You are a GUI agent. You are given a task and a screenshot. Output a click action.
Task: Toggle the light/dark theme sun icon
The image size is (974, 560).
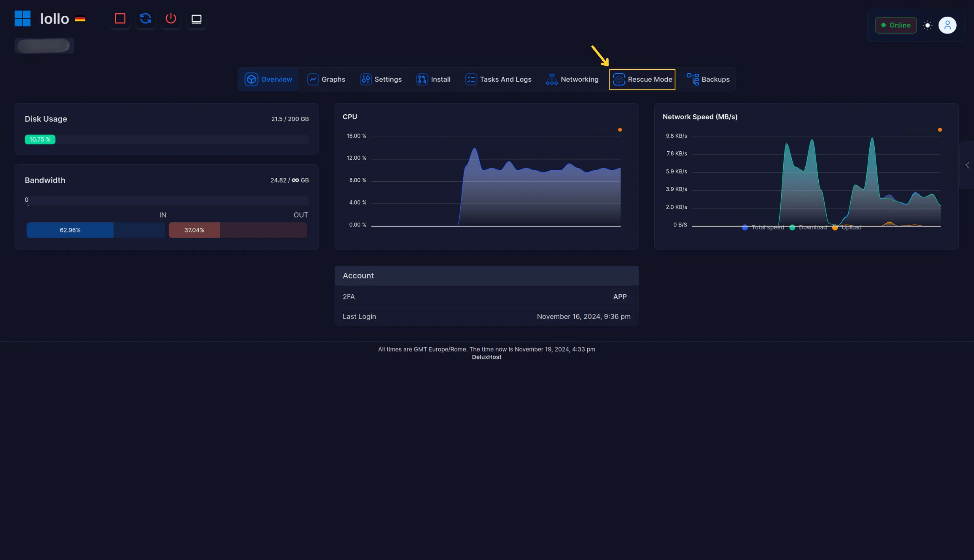pyautogui.click(x=927, y=25)
